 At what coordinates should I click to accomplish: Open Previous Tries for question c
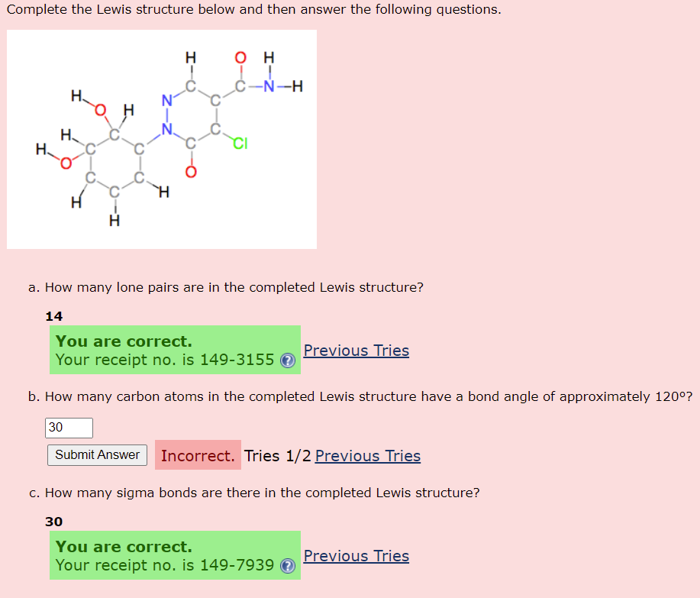point(356,555)
